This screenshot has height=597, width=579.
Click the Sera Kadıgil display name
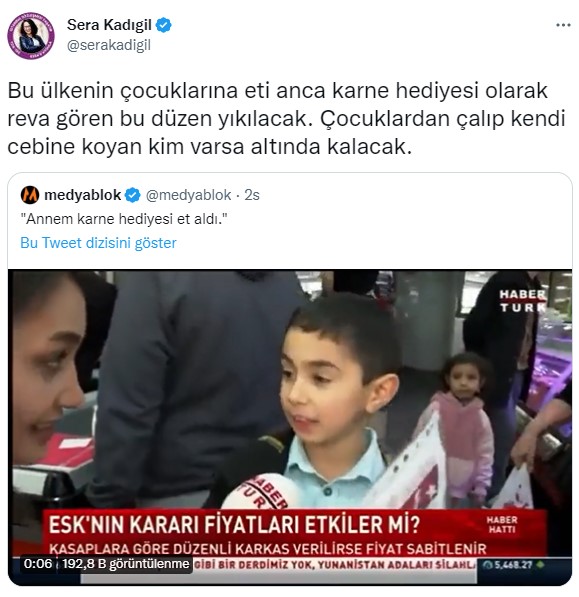pos(109,25)
